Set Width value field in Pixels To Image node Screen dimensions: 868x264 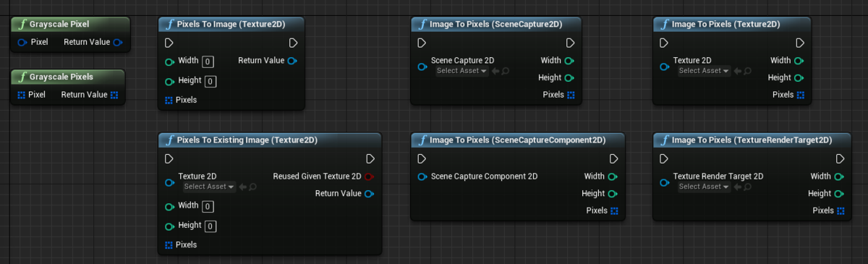point(208,61)
